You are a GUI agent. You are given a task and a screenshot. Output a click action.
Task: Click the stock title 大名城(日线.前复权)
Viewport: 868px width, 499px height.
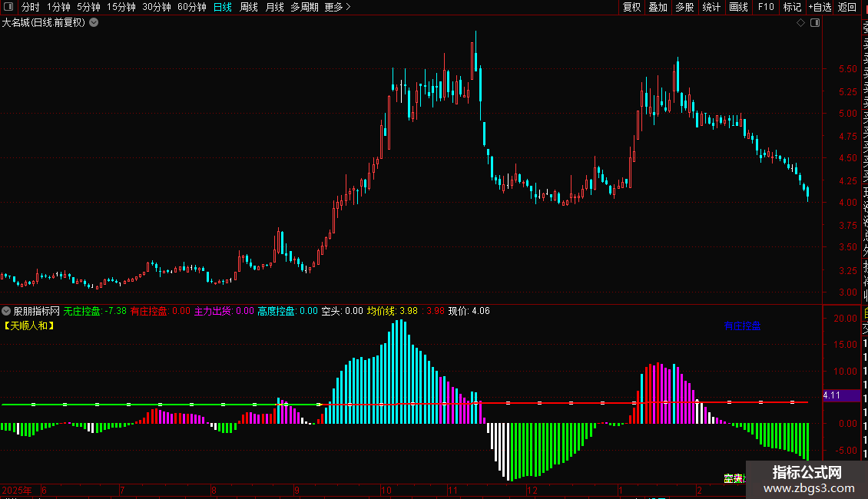coord(44,23)
